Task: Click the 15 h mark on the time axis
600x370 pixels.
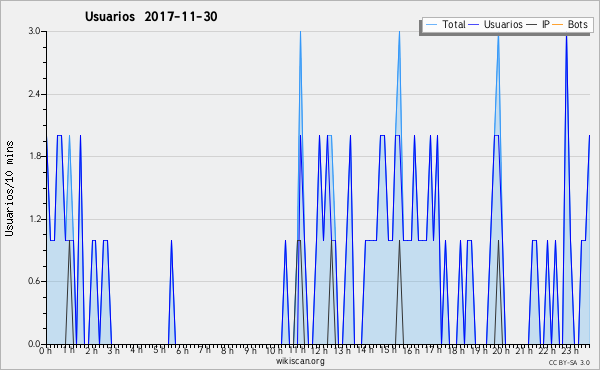Action: coord(386,351)
